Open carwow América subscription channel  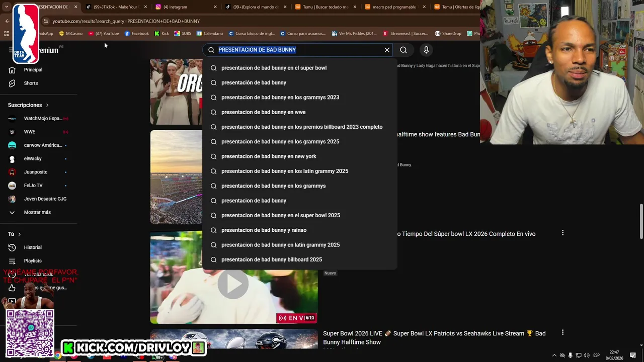click(x=38, y=145)
